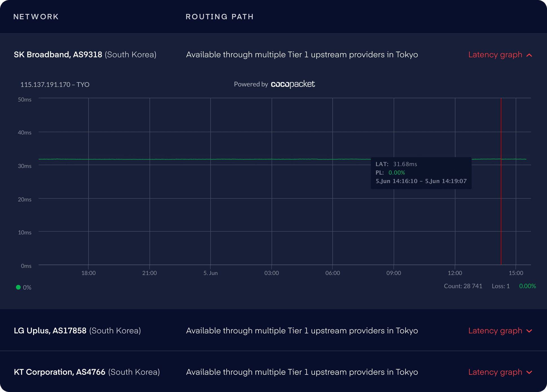The width and height of the screenshot is (547, 392).
Task: Click the 15:00 time axis label
Action: (x=516, y=273)
